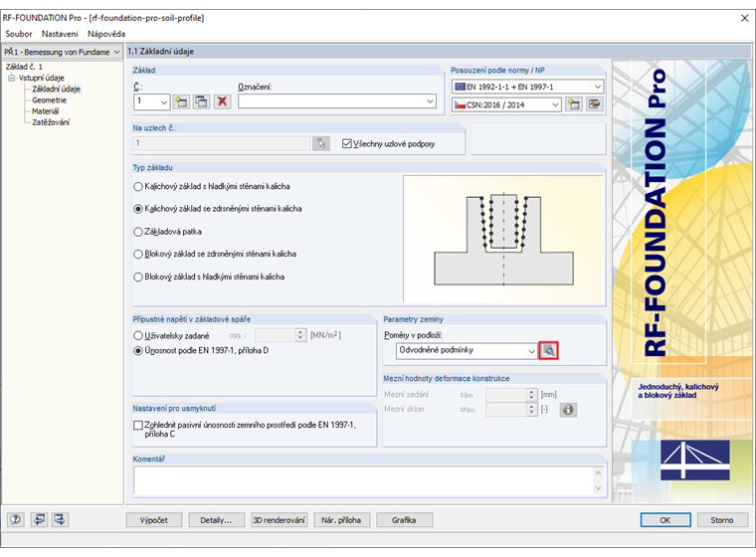The width and height of the screenshot is (756, 557).
Task: Select Zatěžování in navigator tree
Action: pos(51,122)
